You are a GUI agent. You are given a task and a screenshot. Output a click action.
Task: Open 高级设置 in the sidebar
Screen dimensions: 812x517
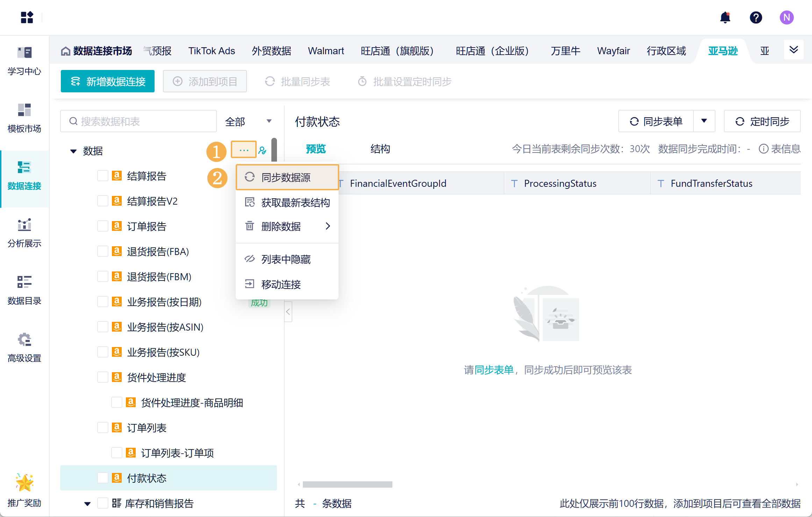click(24, 348)
